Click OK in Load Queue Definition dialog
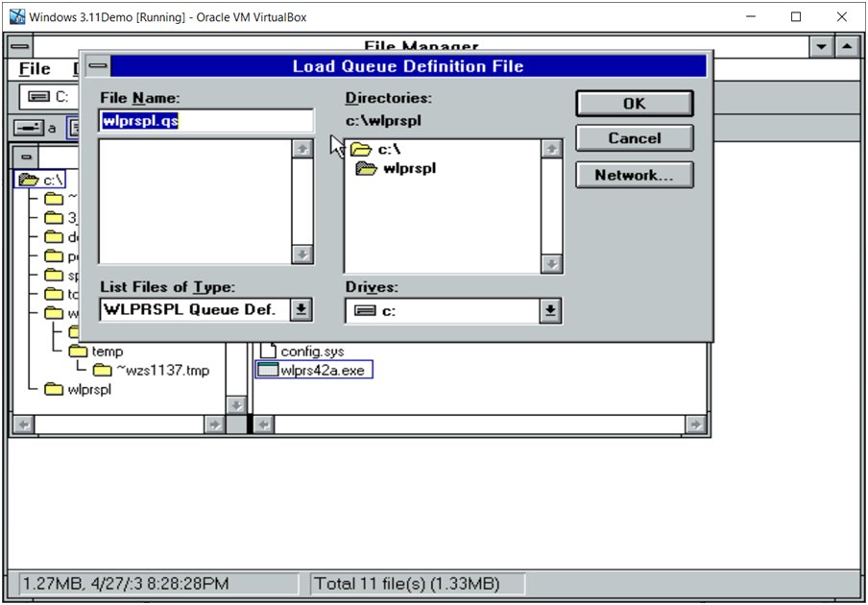This screenshot has width=868, height=605. click(635, 104)
